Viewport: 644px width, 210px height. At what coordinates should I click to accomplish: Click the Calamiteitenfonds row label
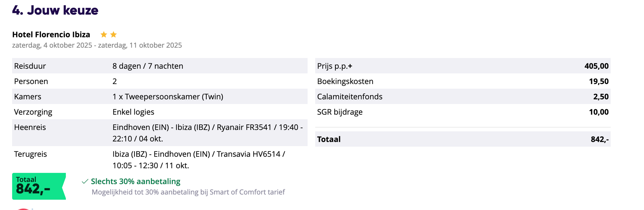[x=350, y=97]
